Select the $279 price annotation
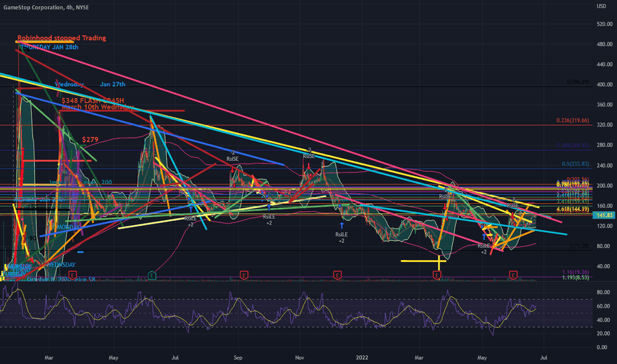The height and width of the screenshot is (364, 617). pyautogui.click(x=90, y=139)
